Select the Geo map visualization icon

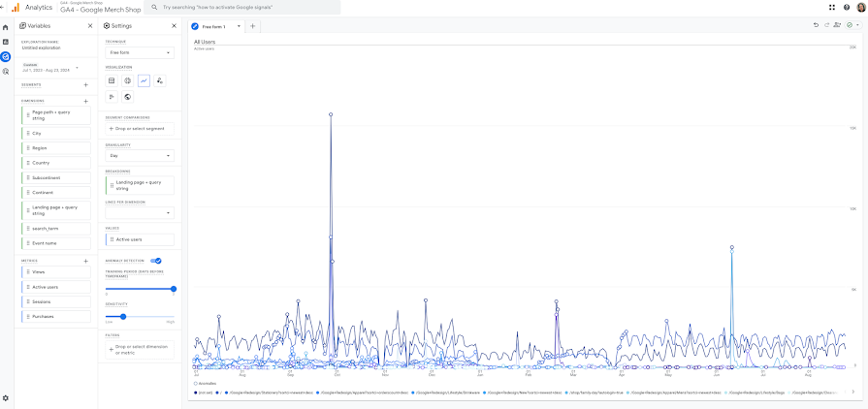[128, 97]
